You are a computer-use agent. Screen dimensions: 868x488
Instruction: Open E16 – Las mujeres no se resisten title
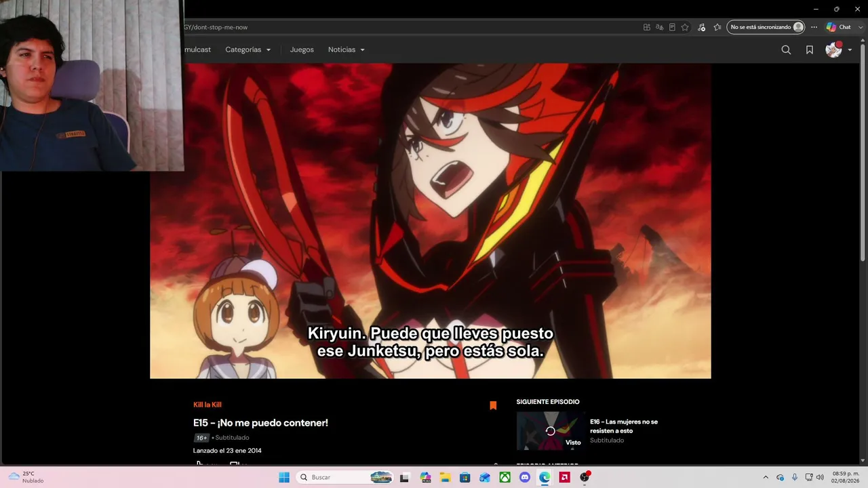[x=624, y=426]
